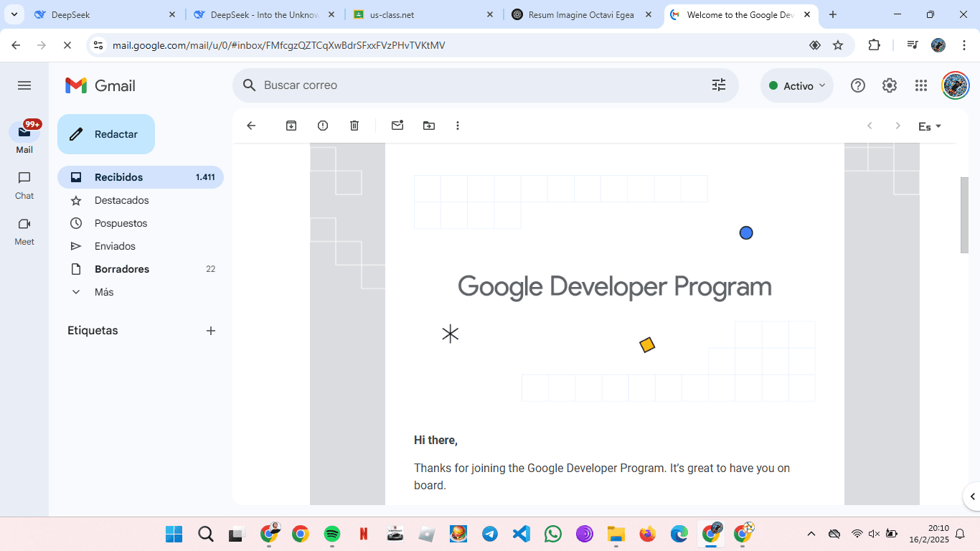The height and width of the screenshot is (551, 980).
Task: Open Meet in the left rail
Action: tap(24, 231)
